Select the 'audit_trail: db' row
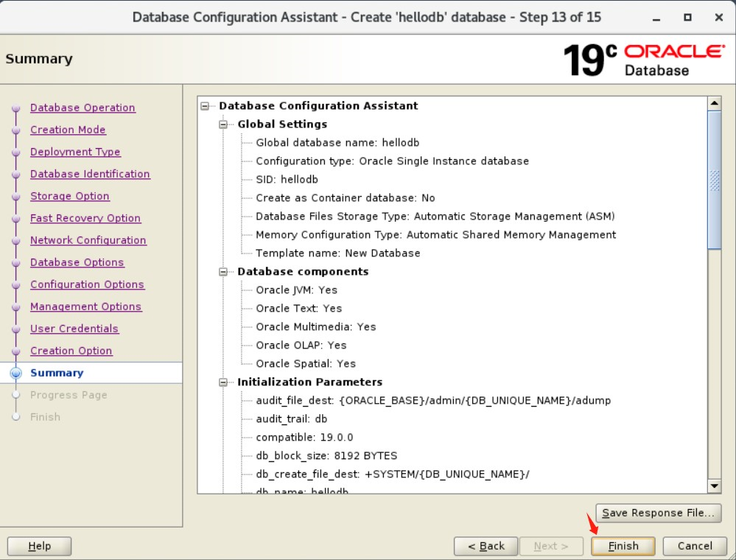The image size is (736, 560). pos(292,419)
